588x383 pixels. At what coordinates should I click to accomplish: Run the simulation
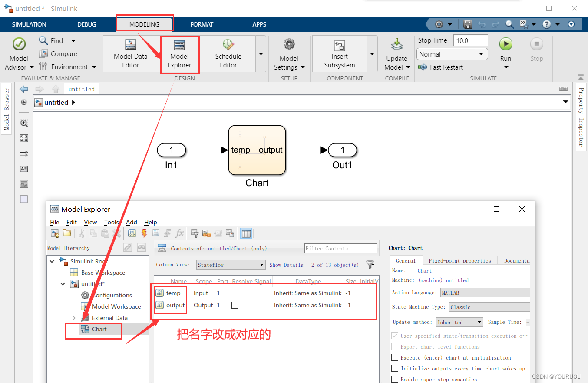click(505, 44)
